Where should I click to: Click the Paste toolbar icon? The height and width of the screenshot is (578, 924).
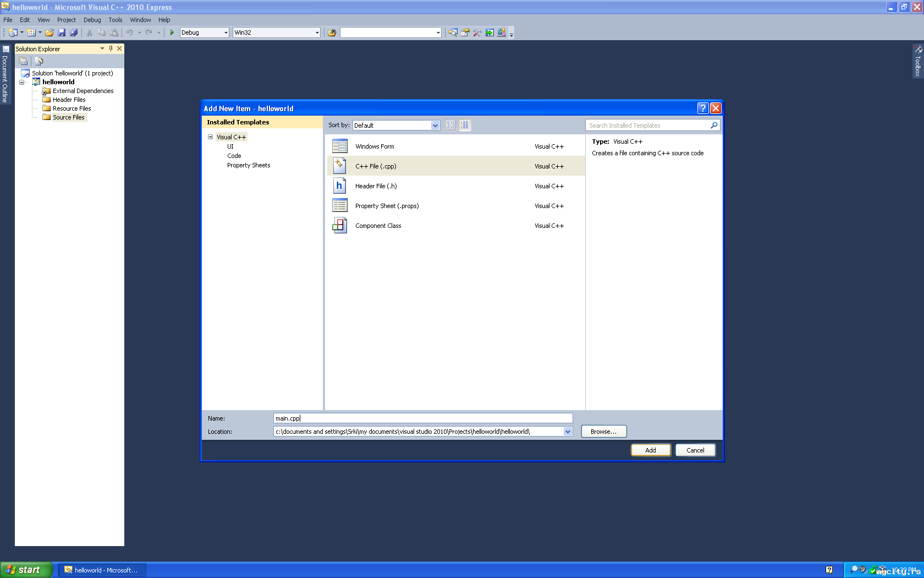click(114, 32)
